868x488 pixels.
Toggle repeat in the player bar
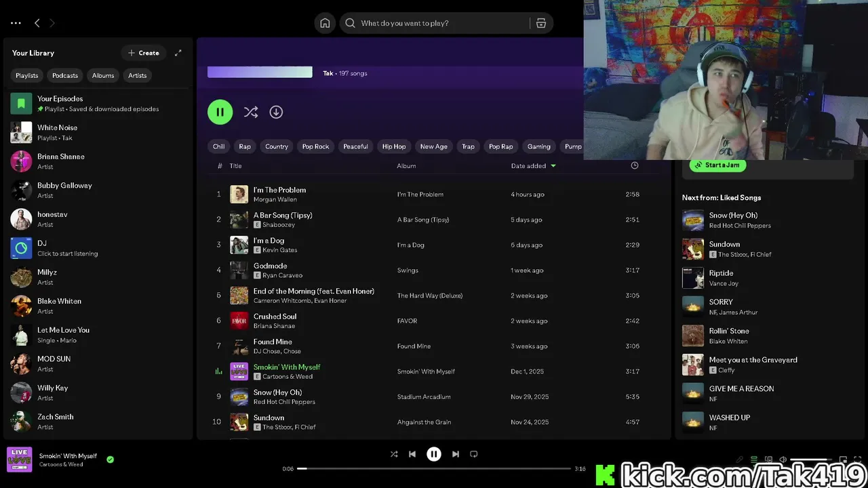point(474,454)
